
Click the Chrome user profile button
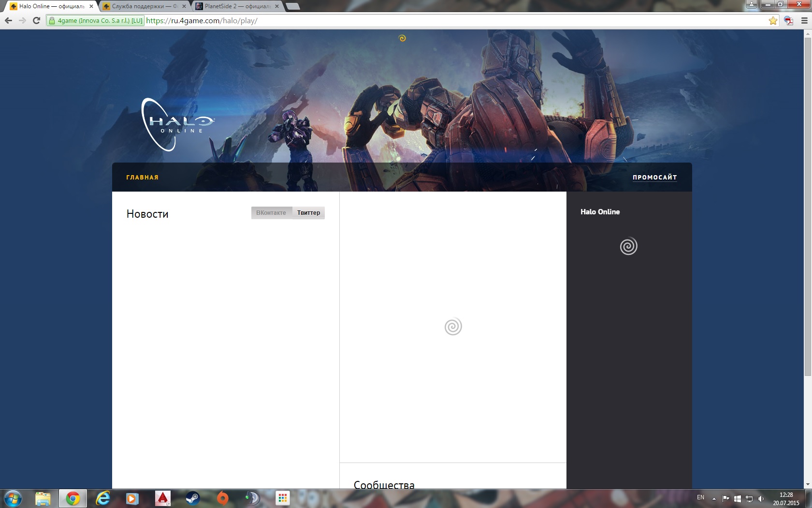pyautogui.click(x=752, y=4)
